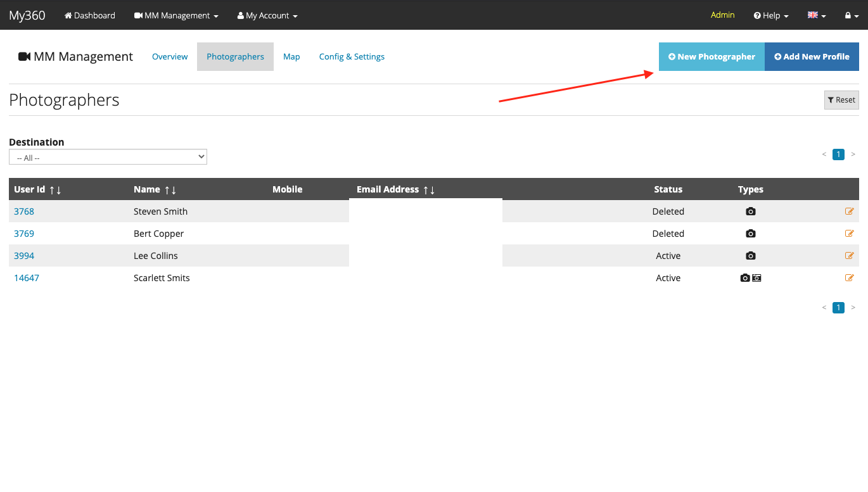Click page 1 in top pagination
This screenshot has height=492, width=868.
coord(838,154)
